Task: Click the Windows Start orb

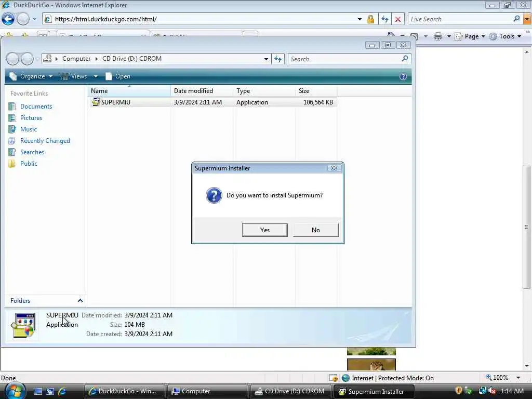Action: (15, 391)
